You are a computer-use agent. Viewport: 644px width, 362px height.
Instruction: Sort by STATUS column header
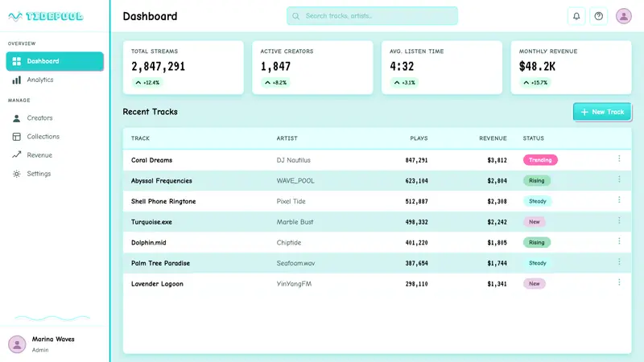coord(533,138)
